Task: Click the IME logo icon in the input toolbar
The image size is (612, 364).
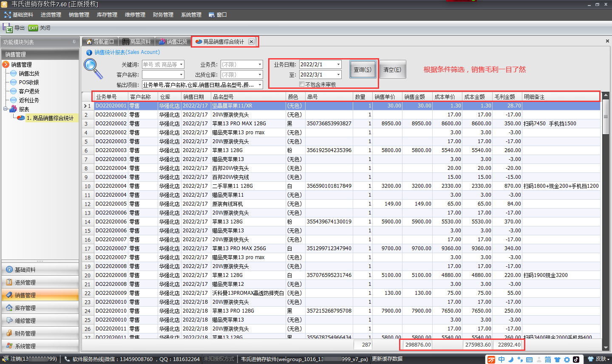Action: coord(491,360)
